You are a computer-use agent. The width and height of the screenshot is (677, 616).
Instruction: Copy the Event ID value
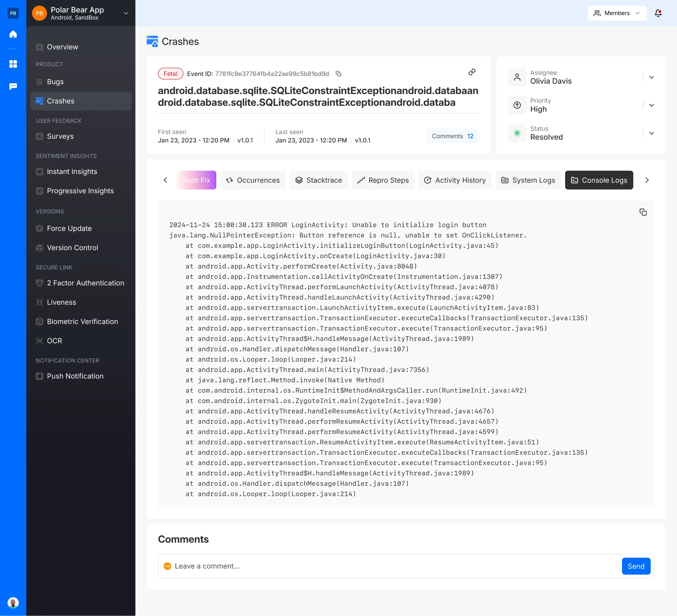coord(338,74)
